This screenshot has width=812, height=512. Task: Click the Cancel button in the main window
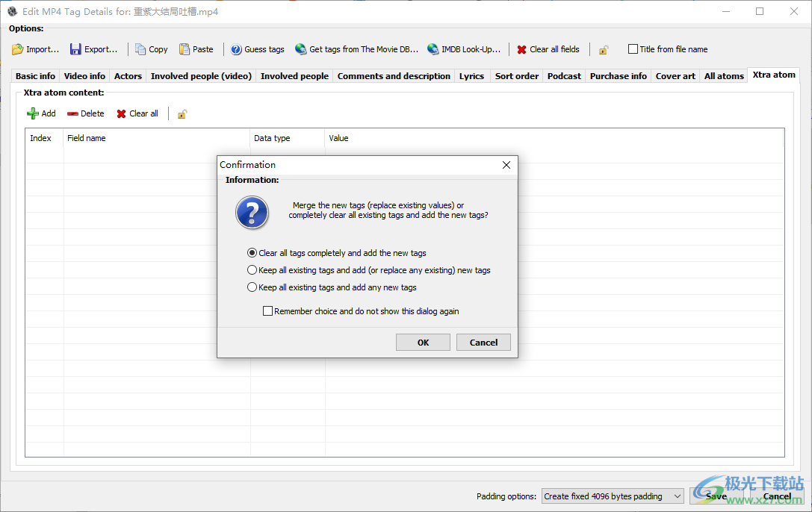click(x=777, y=496)
